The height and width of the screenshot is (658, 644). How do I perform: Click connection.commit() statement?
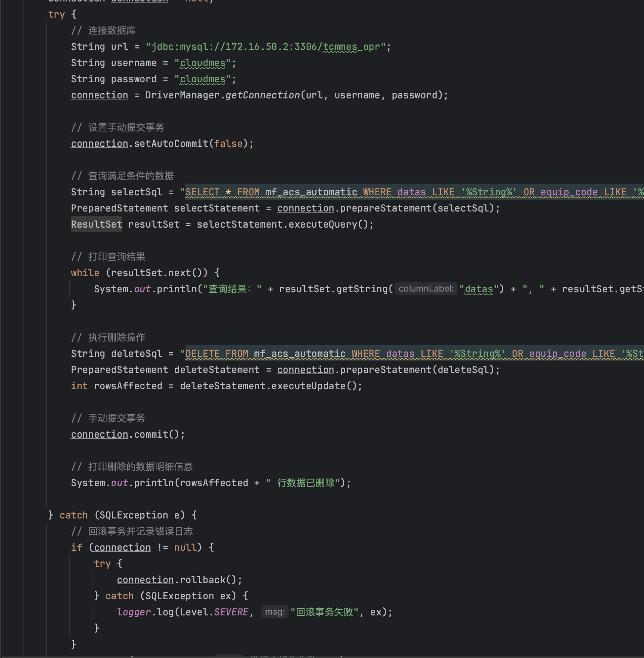click(128, 434)
